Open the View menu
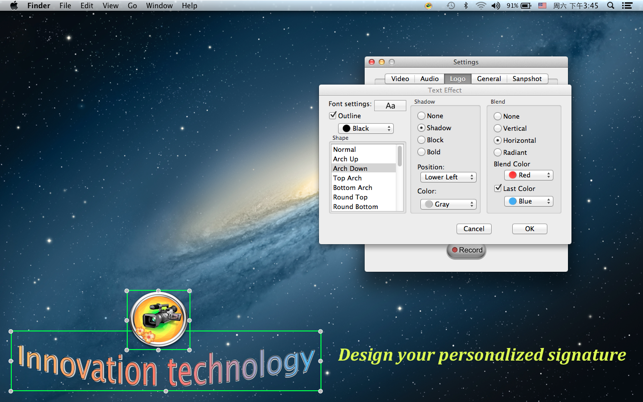 pos(110,5)
